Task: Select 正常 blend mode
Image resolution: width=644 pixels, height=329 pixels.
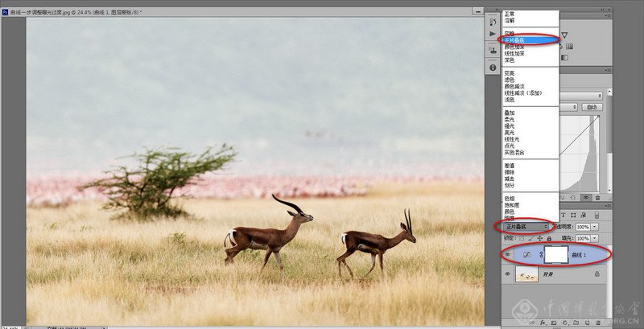Action: pos(510,14)
